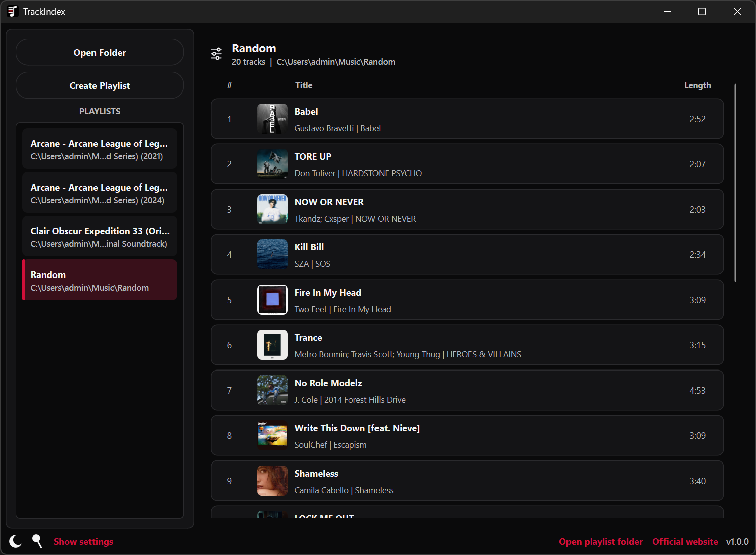Select track title Trance
Image resolution: width=756 pixels, height=555 pixels.
click(308, 338)
